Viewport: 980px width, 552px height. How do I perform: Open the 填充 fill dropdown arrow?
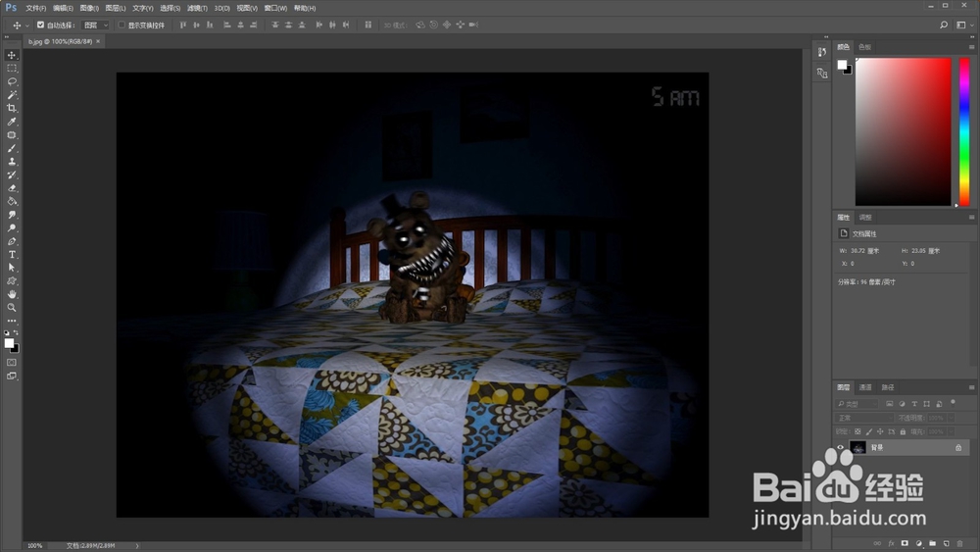tap(952, 432)
